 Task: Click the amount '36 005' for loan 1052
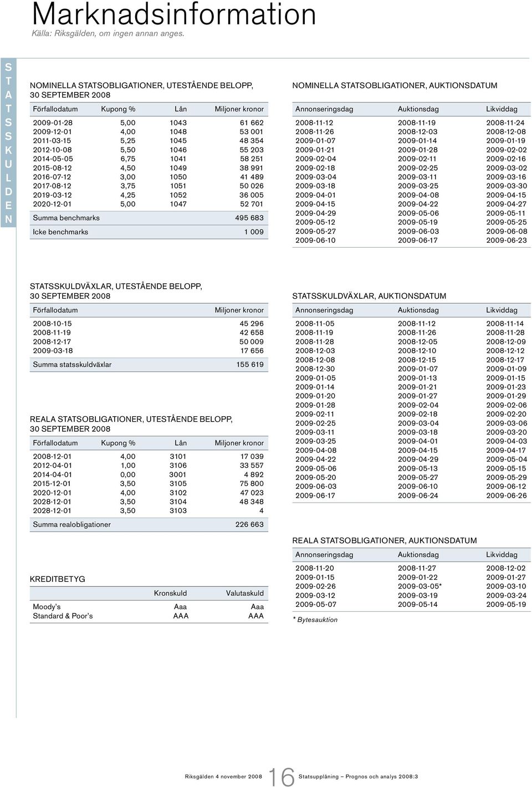click(x=252, y=195)
